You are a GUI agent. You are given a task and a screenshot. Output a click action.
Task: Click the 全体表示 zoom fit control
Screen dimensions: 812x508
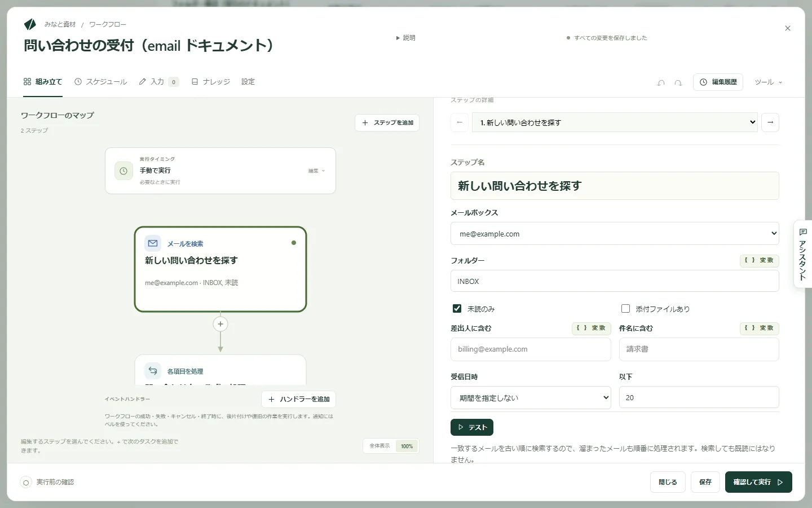click(x=379, y=446)
